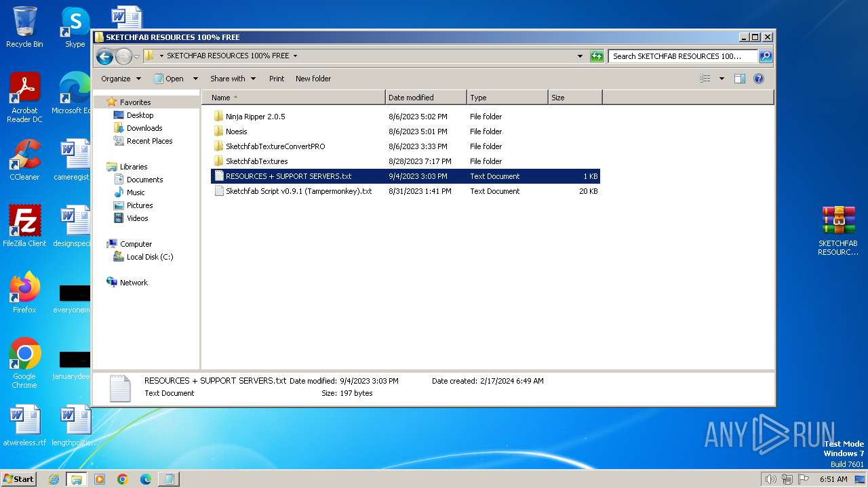The image size is (868, 488).
Task: Expand the address bar history dropdown
Action: point(580,56)
